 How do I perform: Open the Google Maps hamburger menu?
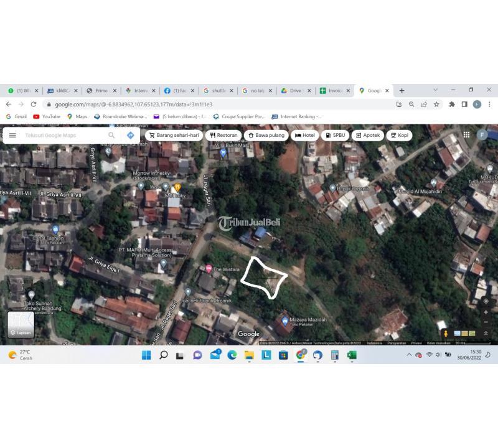pyautogui.click(x=12, y=135)
